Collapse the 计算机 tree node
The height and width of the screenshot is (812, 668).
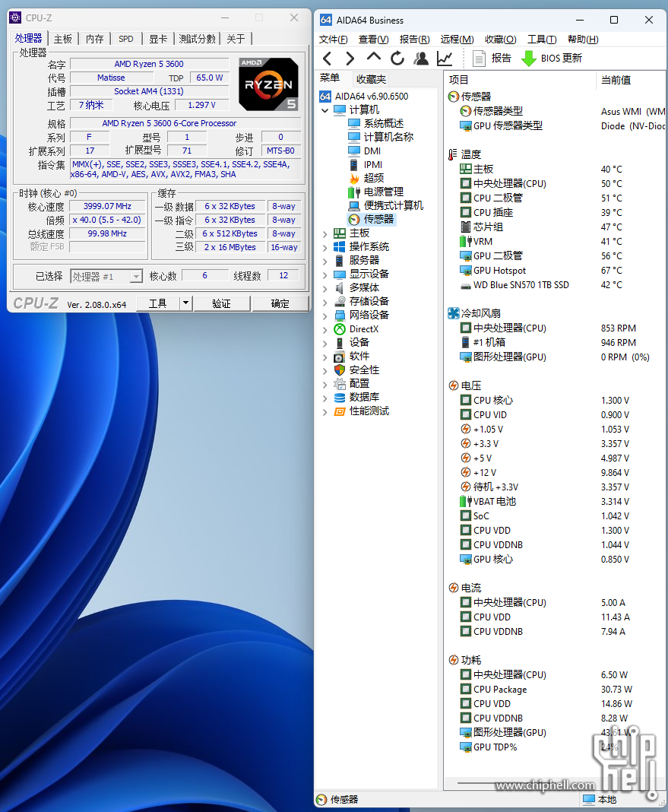325,110
